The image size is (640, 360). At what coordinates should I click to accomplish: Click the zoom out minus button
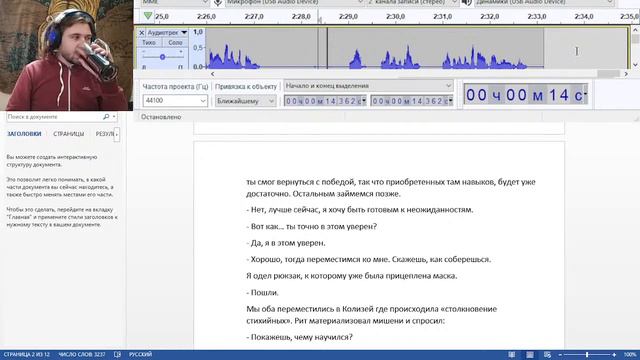(x=560, y=355)
